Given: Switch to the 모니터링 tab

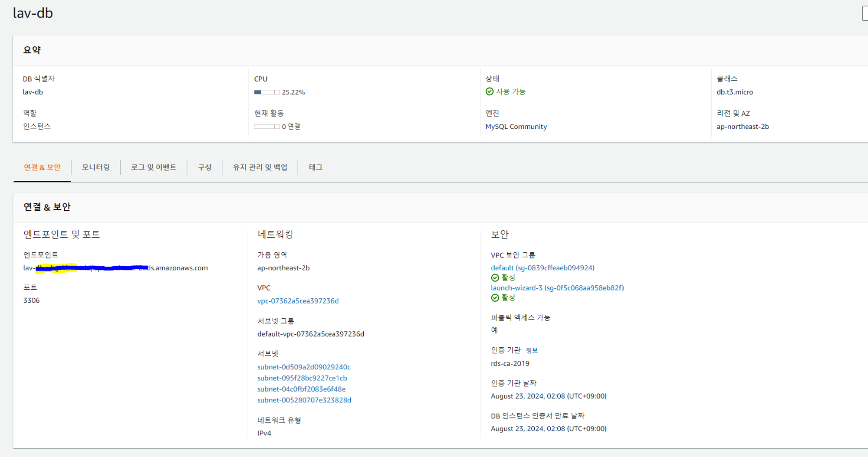Looking at the screenshot, I should [x=96, y=167].
